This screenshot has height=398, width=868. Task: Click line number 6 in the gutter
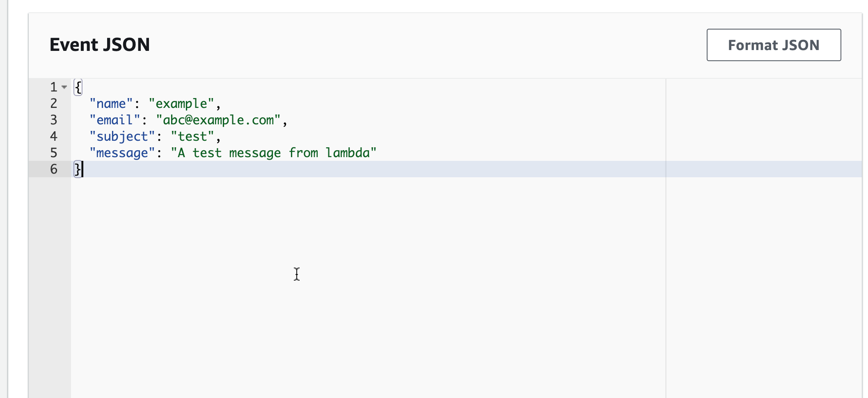[54, 169]
